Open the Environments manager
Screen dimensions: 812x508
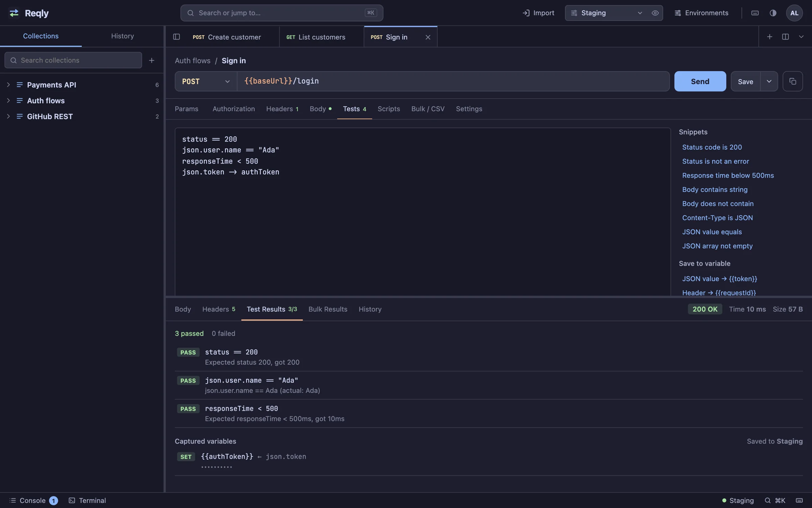coord(701,13)
